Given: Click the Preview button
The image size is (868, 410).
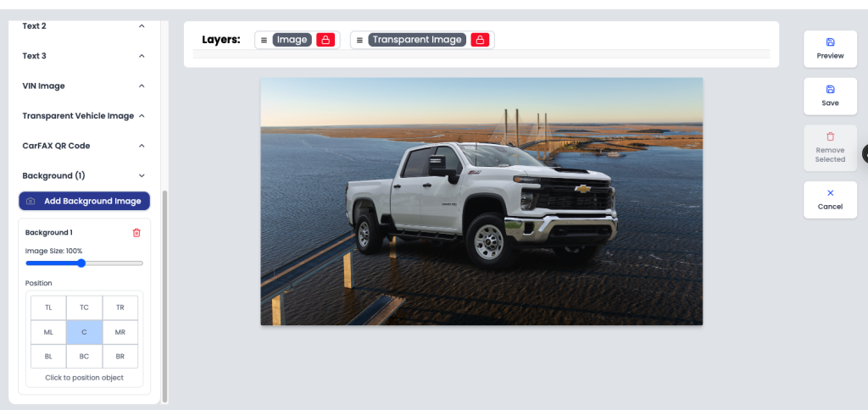Looking at the screenshot, I should pos(830,48).
